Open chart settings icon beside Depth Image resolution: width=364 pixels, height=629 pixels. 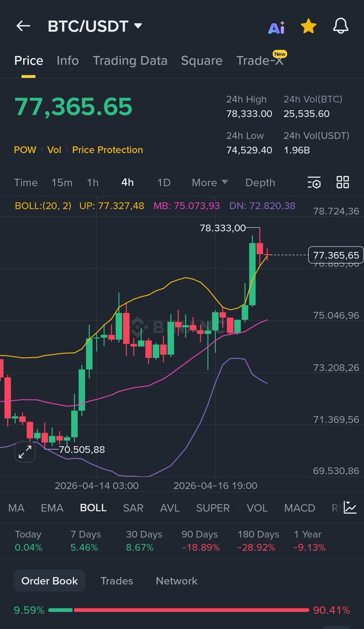[314, 182]
